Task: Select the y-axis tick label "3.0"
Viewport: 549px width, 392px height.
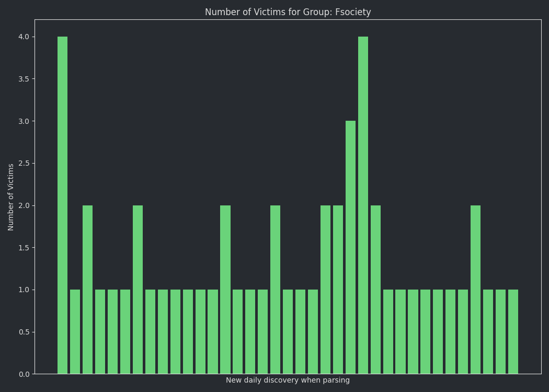Action: tap(24, 121)
